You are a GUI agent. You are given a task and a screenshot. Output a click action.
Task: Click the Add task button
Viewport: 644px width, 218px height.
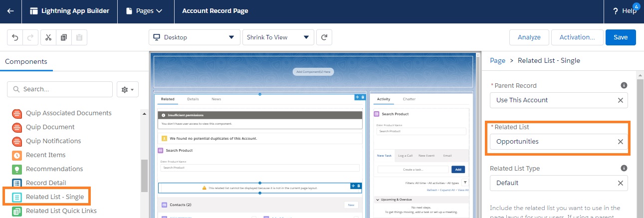458,170
